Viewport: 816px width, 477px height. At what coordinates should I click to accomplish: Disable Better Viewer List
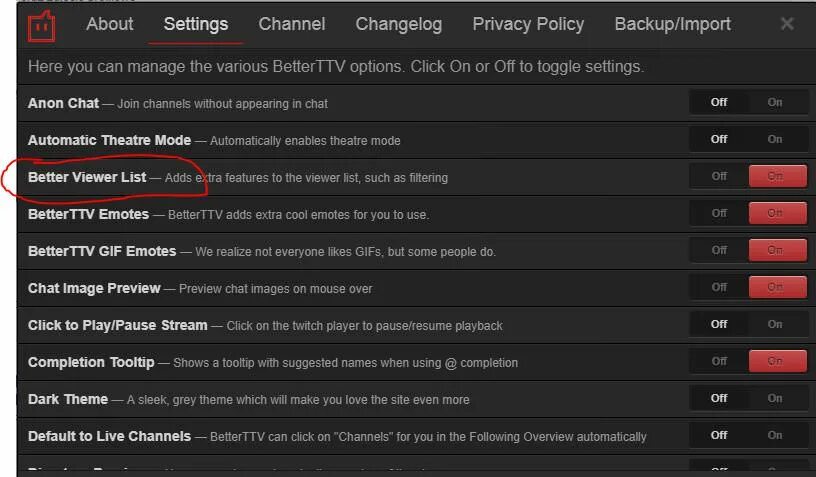(719, 176)
